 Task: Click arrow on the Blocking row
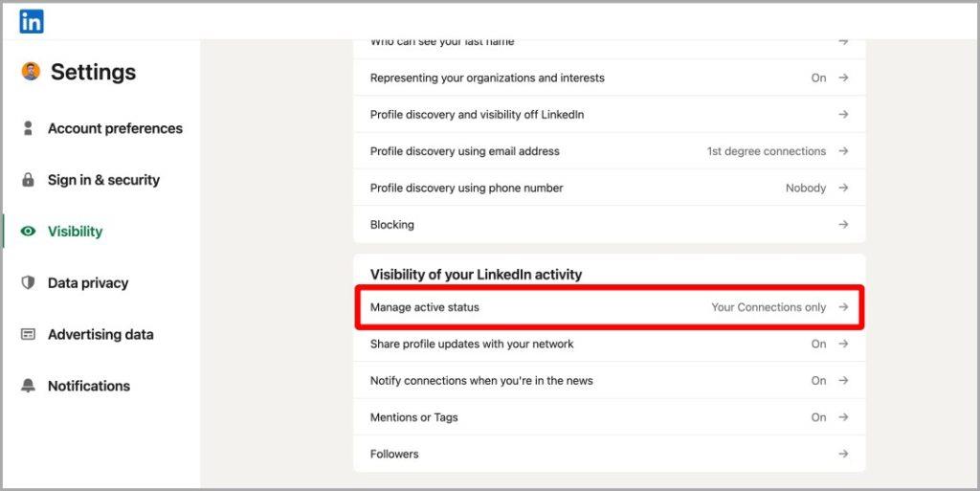pyautogui.click(x=843, y=224)
